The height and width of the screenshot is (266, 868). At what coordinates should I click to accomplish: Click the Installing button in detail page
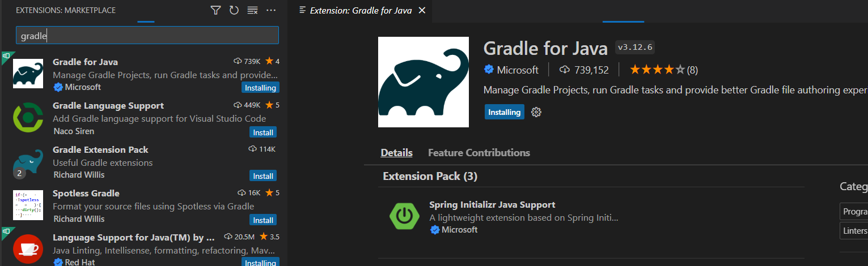tap(505, 112)
